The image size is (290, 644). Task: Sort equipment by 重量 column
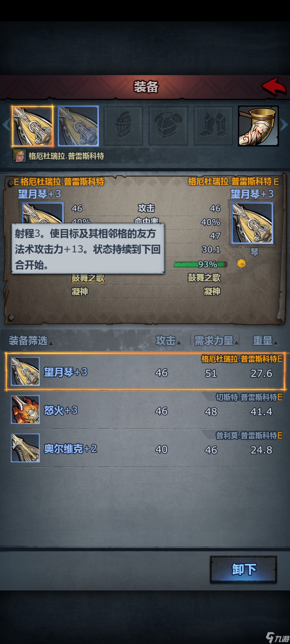pos(265,341)
